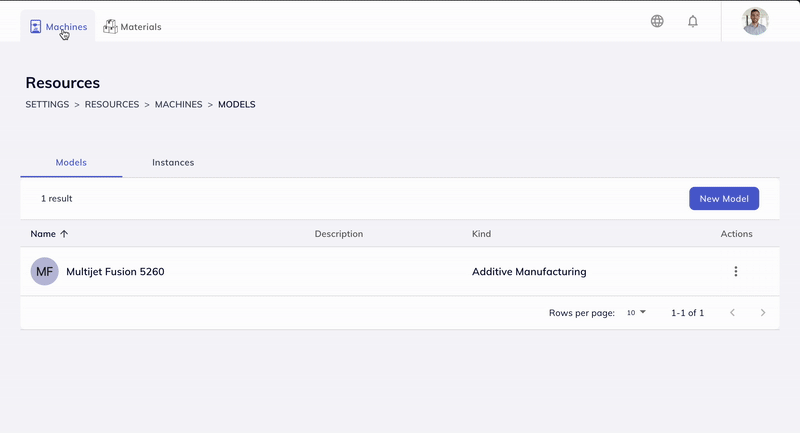Click the Materials boxes icon
Screen dimensions: 800x433
(110, 27)
